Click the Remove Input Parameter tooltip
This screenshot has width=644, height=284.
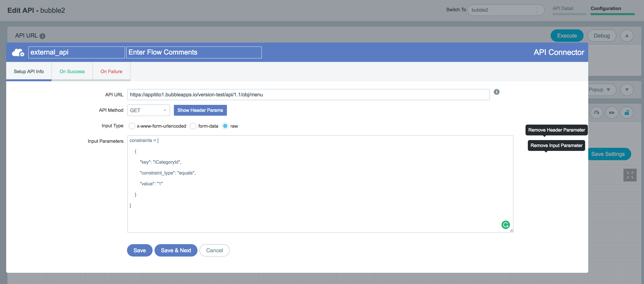pos(556,145)
